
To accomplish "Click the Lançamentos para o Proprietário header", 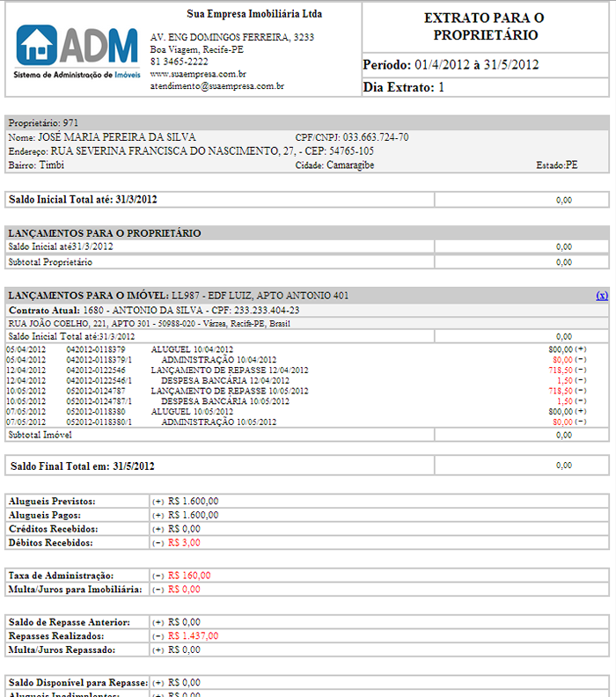I will pyautogui.click(x=105, y=233).
